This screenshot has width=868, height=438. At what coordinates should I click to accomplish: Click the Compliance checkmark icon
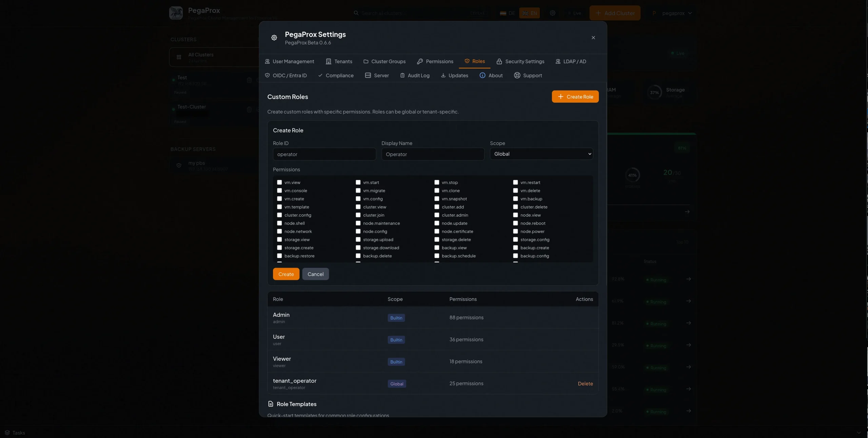coord(320,75)
